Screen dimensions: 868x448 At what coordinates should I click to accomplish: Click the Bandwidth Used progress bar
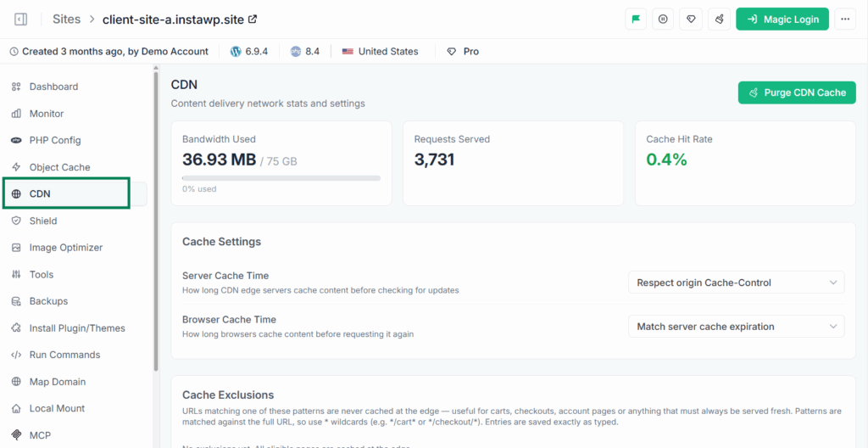(x=281, y=178)
